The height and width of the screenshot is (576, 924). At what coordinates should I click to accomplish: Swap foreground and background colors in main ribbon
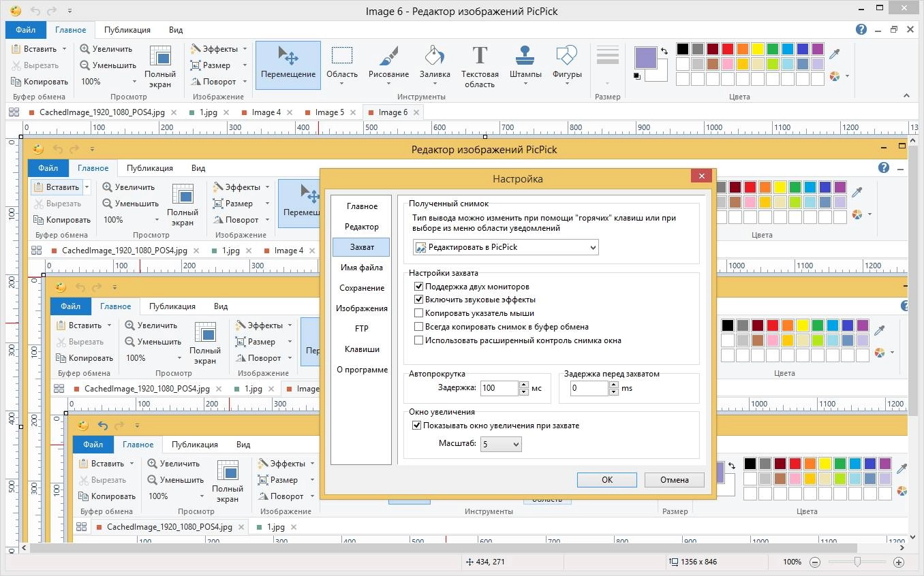click(665, 52)
